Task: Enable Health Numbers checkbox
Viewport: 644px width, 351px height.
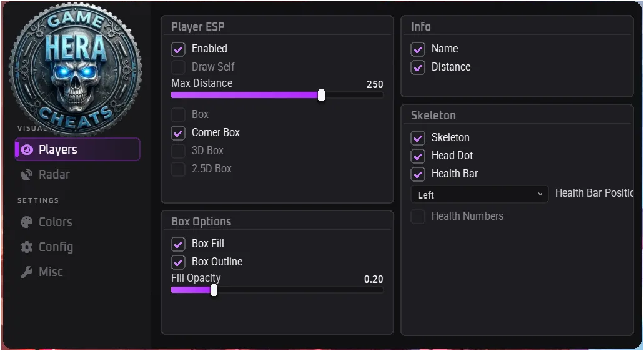Action: coord(418,216)
